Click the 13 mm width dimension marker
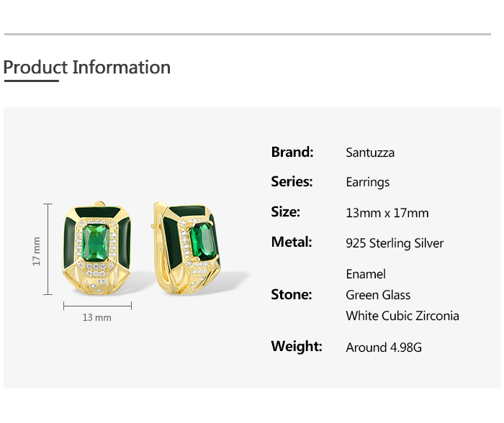The height and width of the screenshot is (423, 504). point(96,317)
